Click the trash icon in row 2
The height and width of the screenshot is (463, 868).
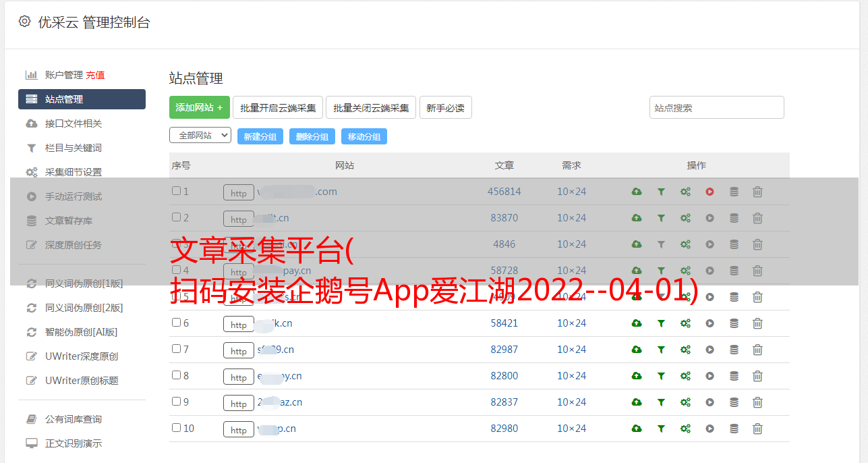pyautogui.click(x=757, y=218)
